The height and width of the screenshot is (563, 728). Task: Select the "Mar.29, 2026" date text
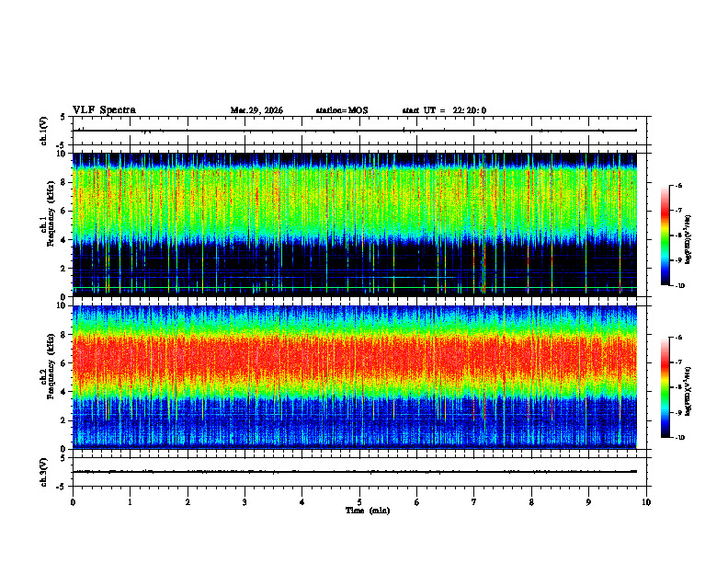[256, 110]
